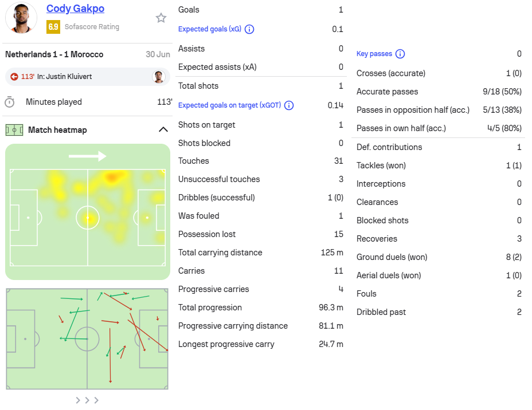
Task: Click the favorite star icon beside Cody Gakpo
Action: click(x=161, y=18)
